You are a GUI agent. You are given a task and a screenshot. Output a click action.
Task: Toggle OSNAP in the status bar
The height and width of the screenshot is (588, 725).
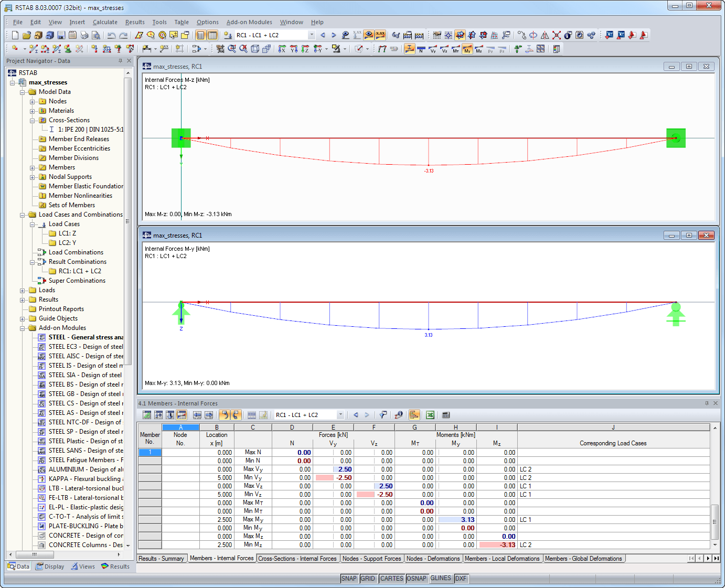(417, 579)
